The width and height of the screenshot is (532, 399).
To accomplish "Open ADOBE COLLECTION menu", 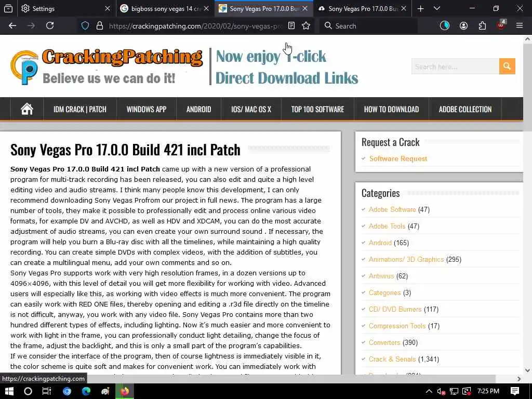I will (x=465, y=109).
